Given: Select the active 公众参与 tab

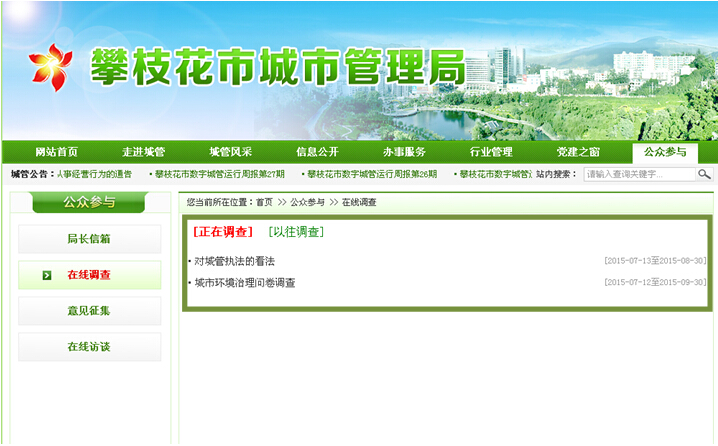Looking at the screenshot, I should (x=665, y=152).
